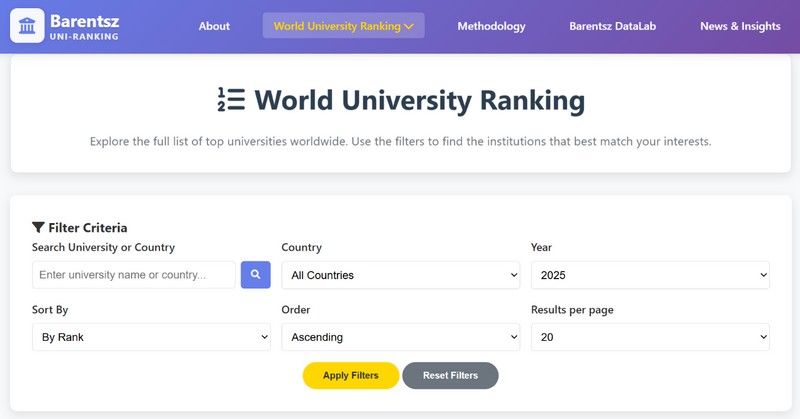Click the gray Reset Filters button
800x419 pixels.
(450, 376)
